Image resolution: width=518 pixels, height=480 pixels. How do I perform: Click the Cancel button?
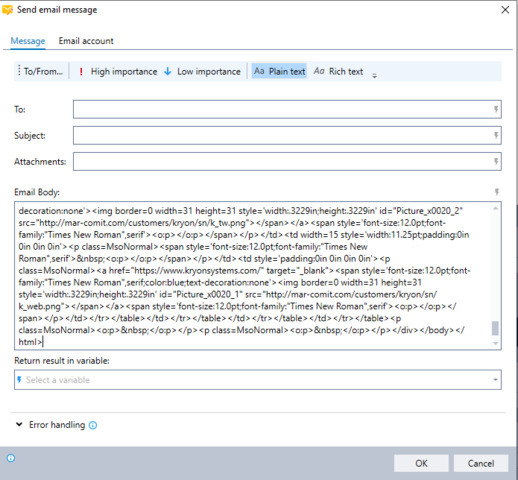pos(481,463)
